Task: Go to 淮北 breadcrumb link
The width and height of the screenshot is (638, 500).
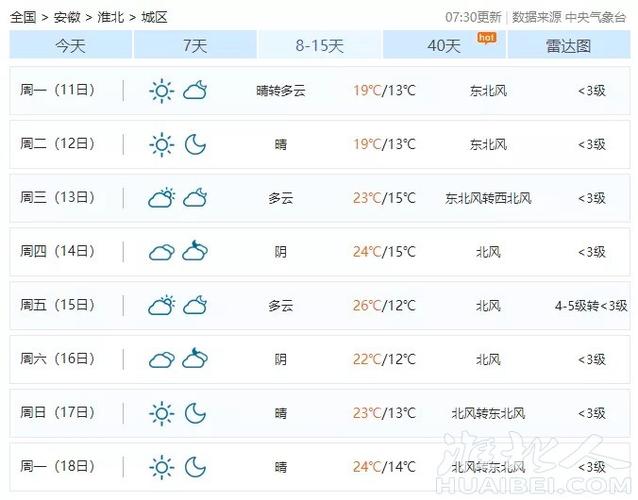Action: click(x=111, y=17)
